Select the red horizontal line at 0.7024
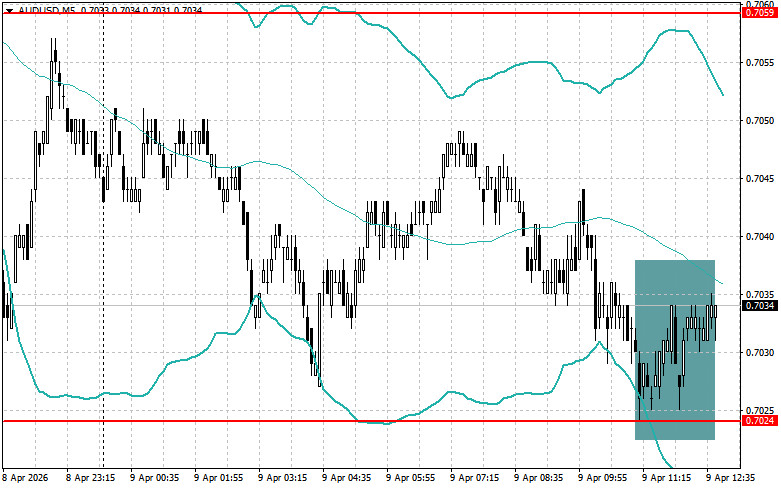This screenshot has width=781, height=489. (x=373, y=421)
